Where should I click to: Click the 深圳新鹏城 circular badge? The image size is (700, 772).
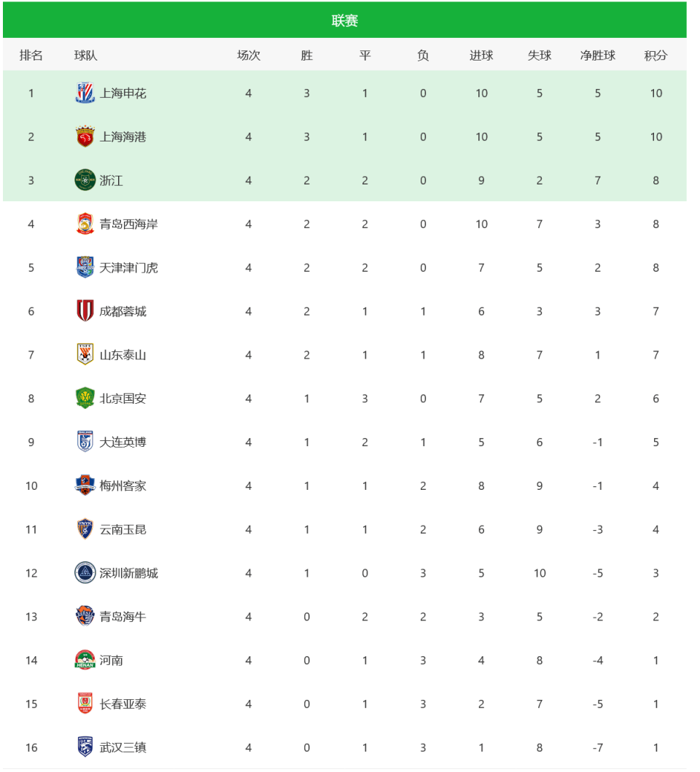[85, 573]
